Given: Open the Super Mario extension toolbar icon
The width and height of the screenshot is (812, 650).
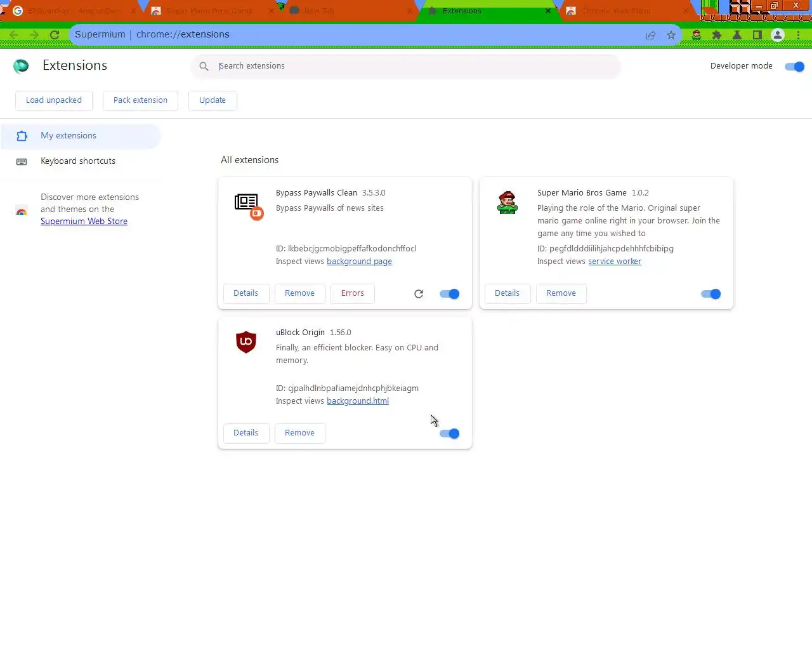Looking at the screenshot, I should tap(697, 35).
